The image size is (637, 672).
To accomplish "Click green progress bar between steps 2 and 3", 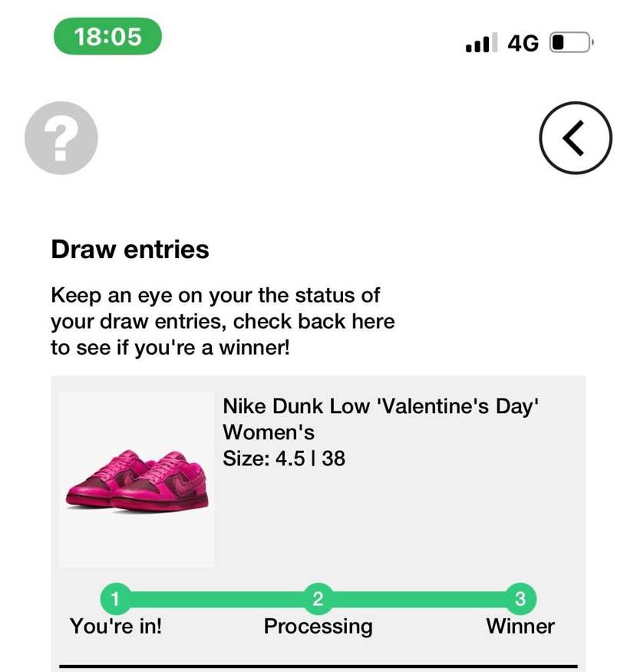I will point(419,599).
